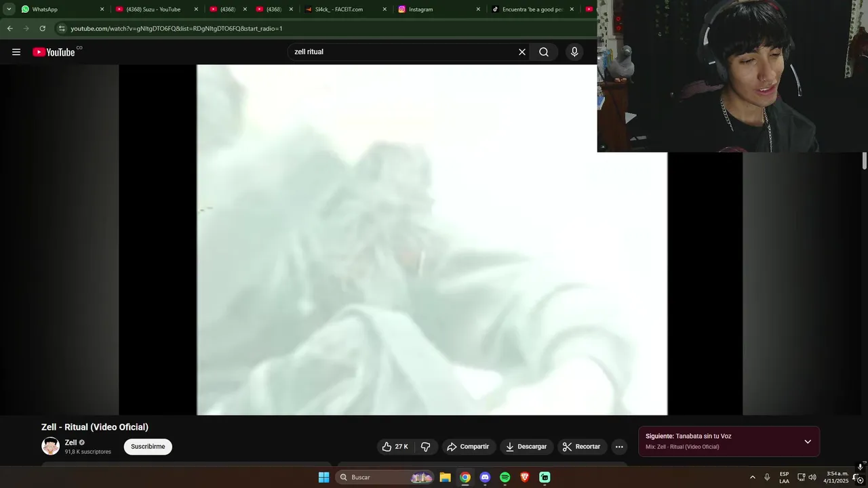The width and height of the screenshot is (868, 488).
Task: Click 'Mix: Zell - Ritual (Video Oficial)' text
Action: click(682, 447)
